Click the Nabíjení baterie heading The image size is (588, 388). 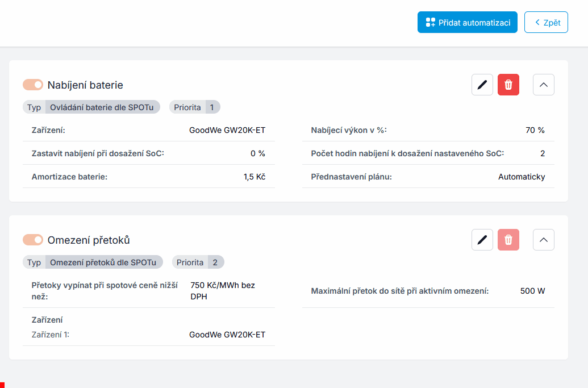[x=85, y=85]
